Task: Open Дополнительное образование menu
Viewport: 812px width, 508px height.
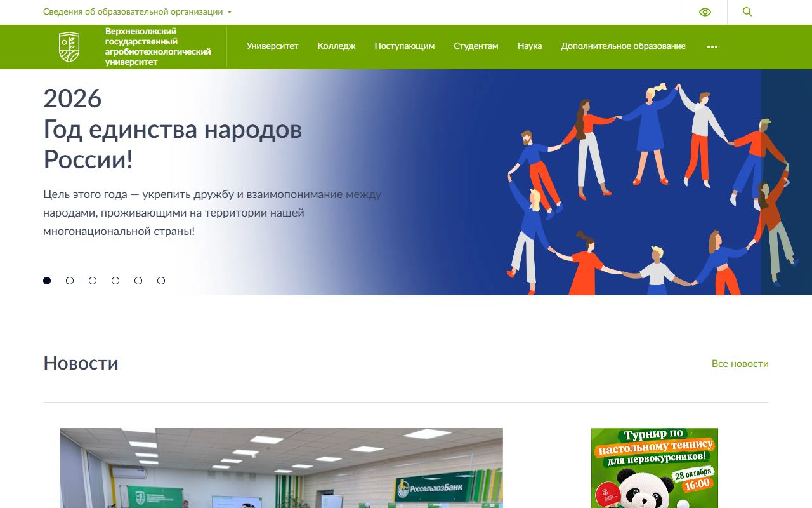Action: (623, 46)
